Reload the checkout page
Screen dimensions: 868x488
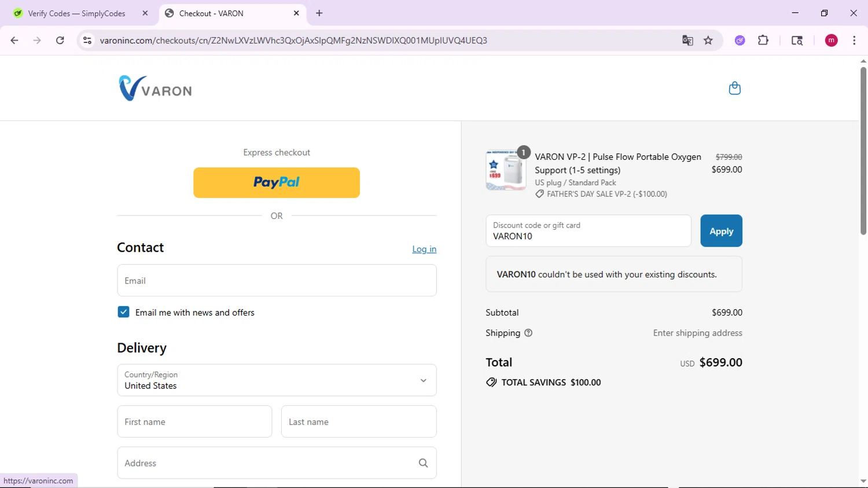tap(60, 41)
